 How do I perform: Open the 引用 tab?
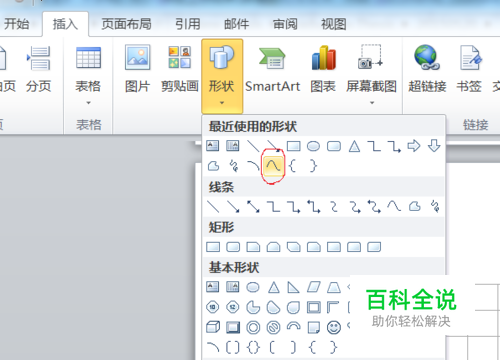coord(188,24)
